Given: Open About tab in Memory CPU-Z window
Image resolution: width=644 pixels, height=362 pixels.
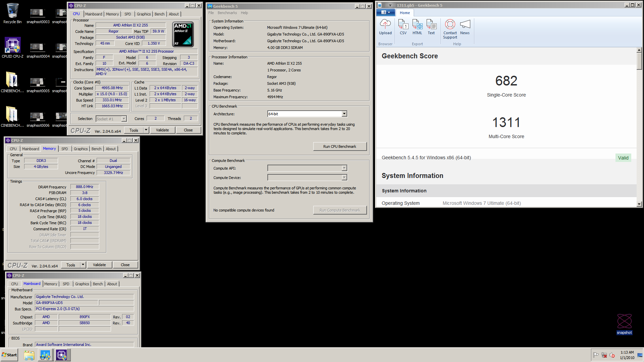Looking at the screenshot, I should [111, 149].
